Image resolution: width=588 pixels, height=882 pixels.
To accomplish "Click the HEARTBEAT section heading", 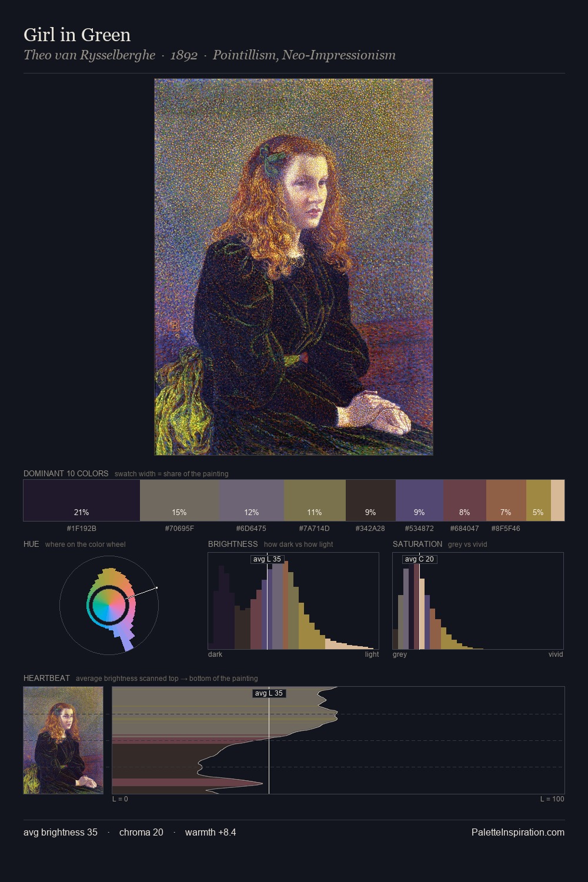I will [46, 678].
